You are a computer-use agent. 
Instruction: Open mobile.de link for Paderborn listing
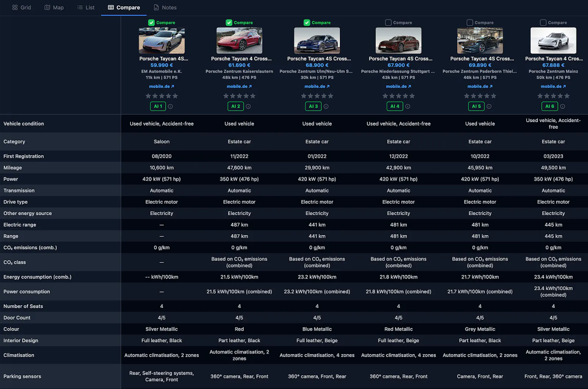pyautogui.click(x=480, y=86)
